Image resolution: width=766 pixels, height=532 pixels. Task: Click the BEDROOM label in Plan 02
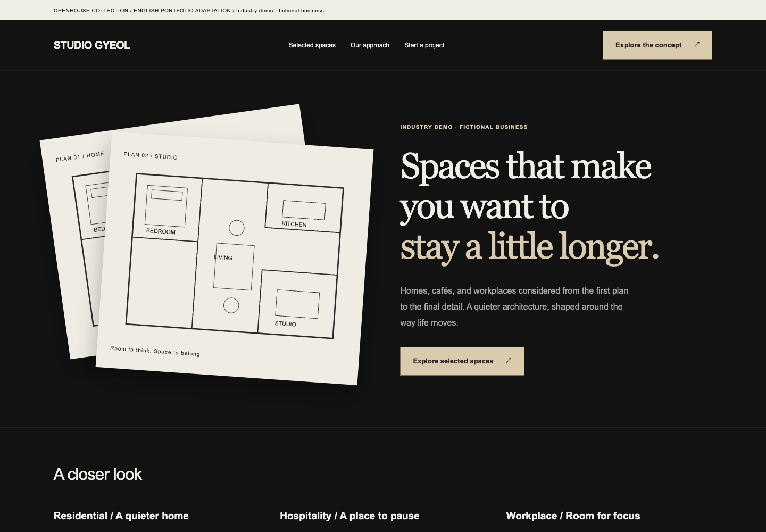pyautogui.click(x=161, y=231)
